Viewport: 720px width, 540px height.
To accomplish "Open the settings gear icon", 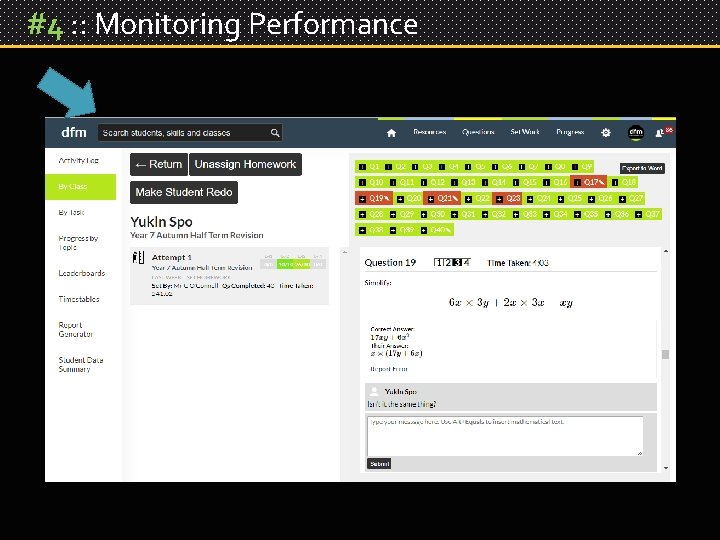I will pos(606,133).
